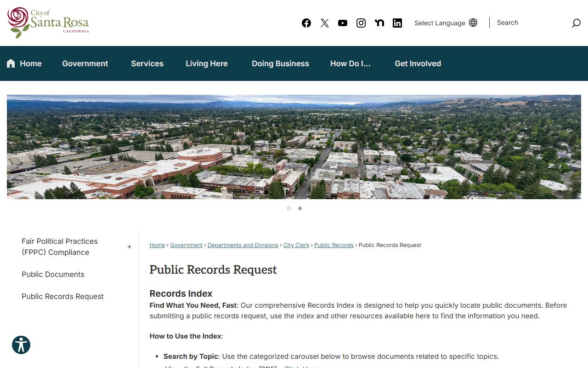Image resolution: width=588 pixels, height=368 pixels.
Task: Open the Instagram icon
Action: coord(361,23)
